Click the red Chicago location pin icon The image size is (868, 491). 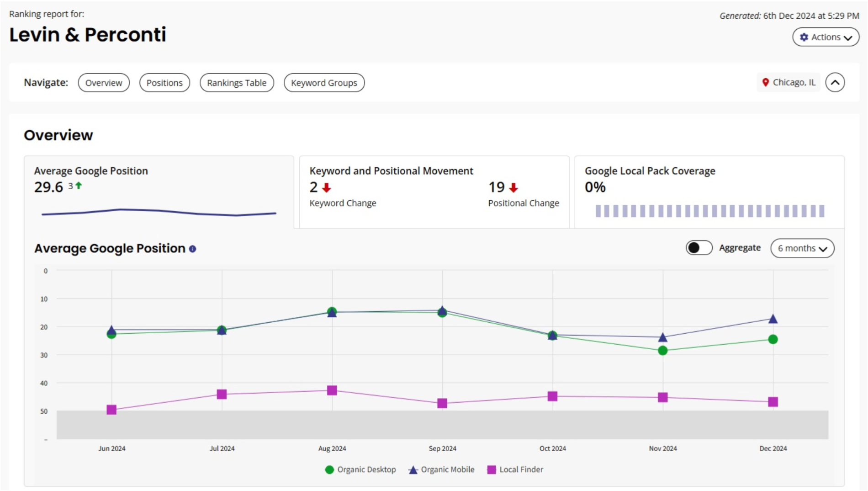point(766,82)
